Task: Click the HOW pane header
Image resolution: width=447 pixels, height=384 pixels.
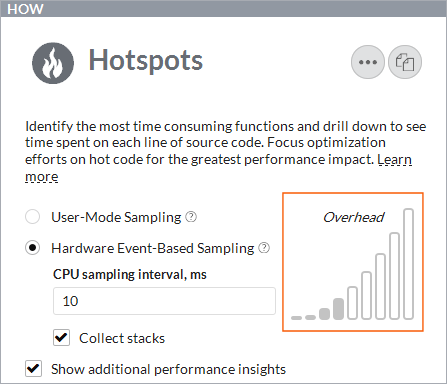Action: point(223,9)
